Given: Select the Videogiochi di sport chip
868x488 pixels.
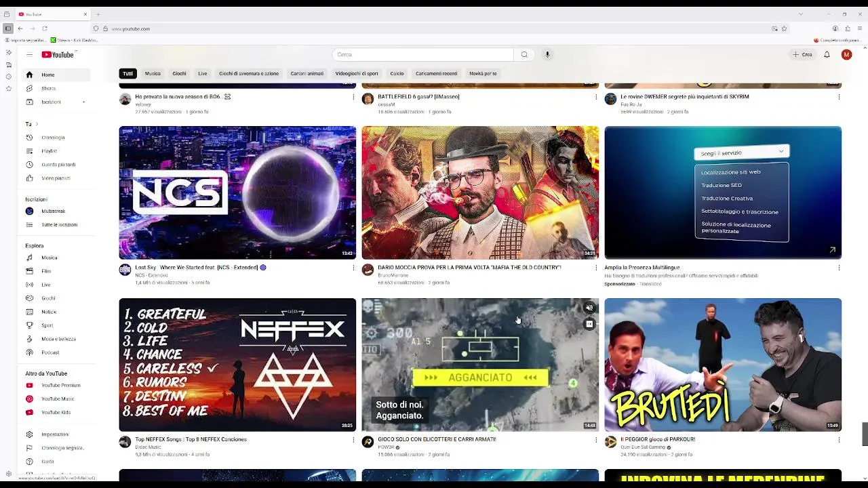Looking at the screenshot, I should pyautogui.click(x=357, y=73).
